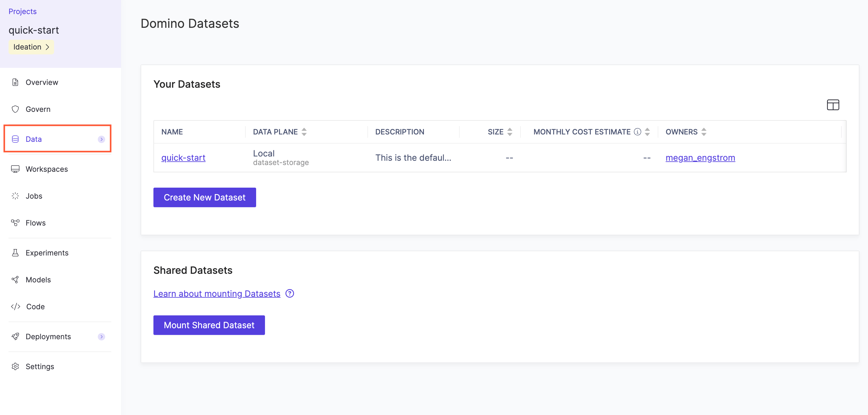Click the NAME column header
This screenshot has width=868, height=415.
point(172,132)
